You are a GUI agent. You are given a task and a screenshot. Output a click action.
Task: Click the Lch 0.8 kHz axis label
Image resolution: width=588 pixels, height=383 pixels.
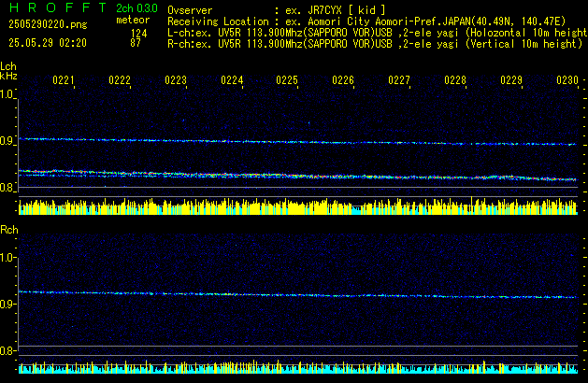(x=7, y=188)
